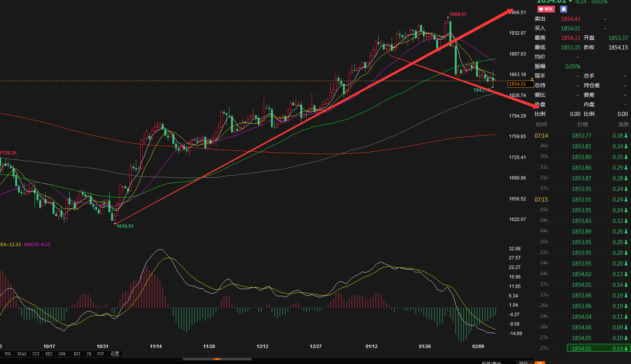Switch to the RSI indicator
The height and width of the screenshot is (364, 631).
77,354
